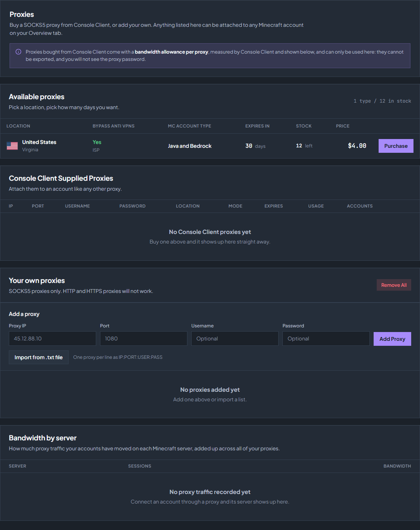Click the Your own proxies heading

tap(37, 281)
